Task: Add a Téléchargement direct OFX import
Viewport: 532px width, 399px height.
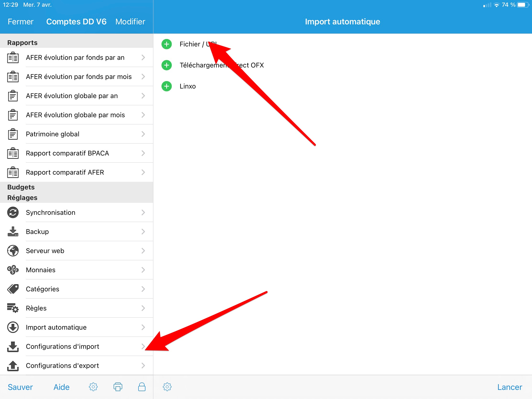Action: point(166,65)
